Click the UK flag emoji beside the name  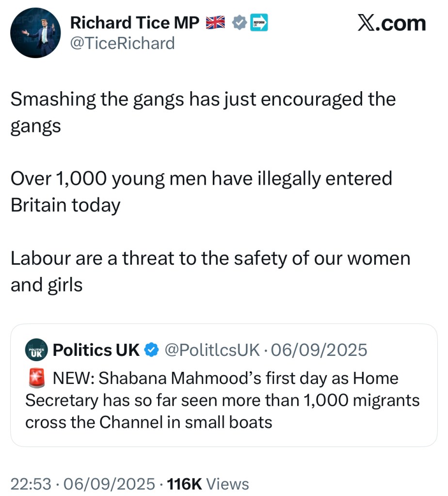(x=216, y=23)
